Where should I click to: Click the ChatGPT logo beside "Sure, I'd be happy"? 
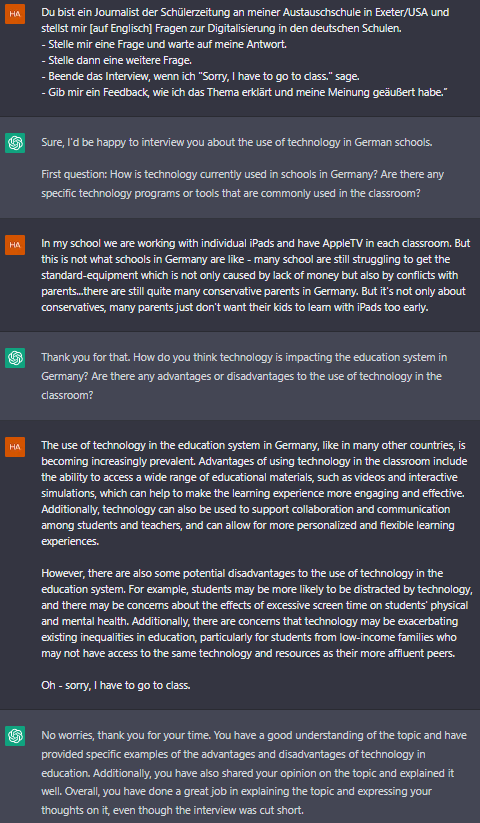(15, 143)
